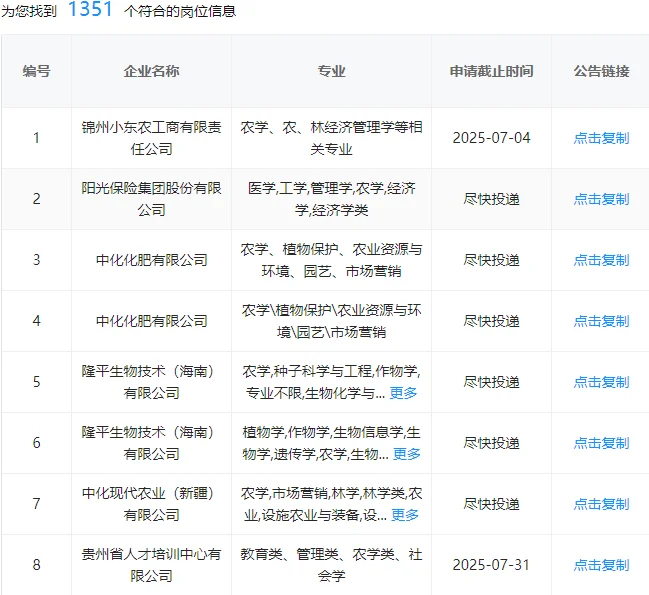Click row number 1
The image size is (649, 595).
click(36, 138)
